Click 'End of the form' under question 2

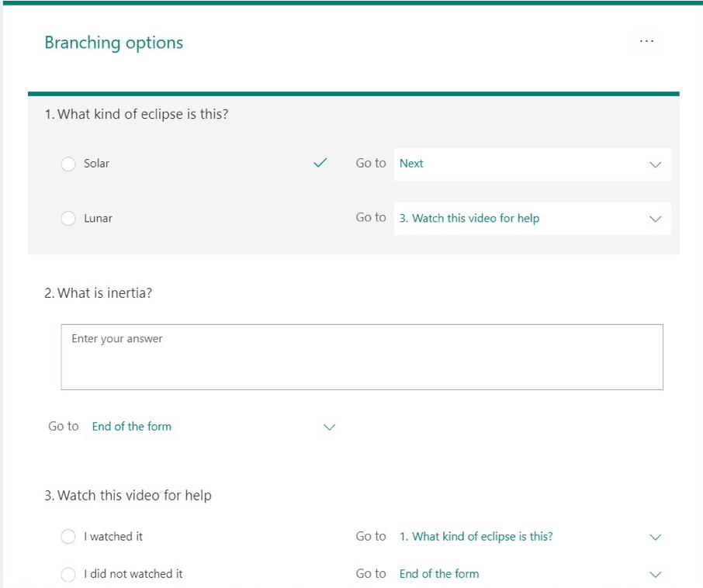132,427
